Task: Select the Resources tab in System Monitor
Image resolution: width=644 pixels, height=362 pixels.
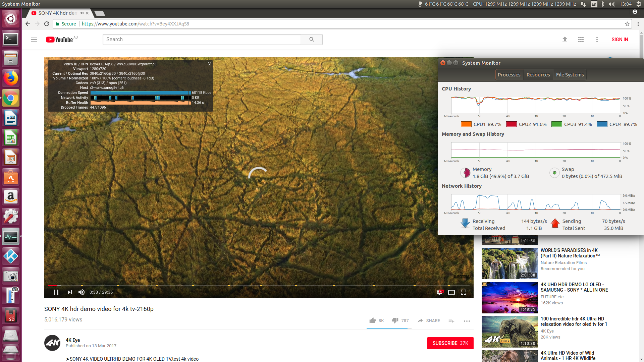Action: point(538,75)
